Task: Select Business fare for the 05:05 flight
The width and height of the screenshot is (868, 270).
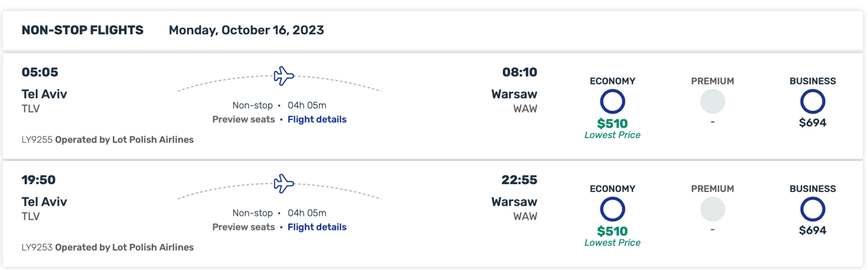Action: point(812,102)
